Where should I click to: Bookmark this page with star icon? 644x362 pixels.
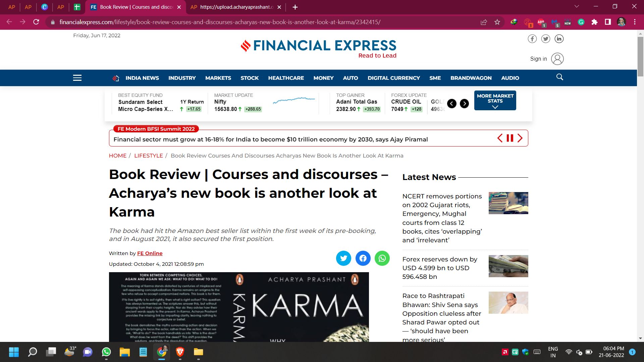497,22
